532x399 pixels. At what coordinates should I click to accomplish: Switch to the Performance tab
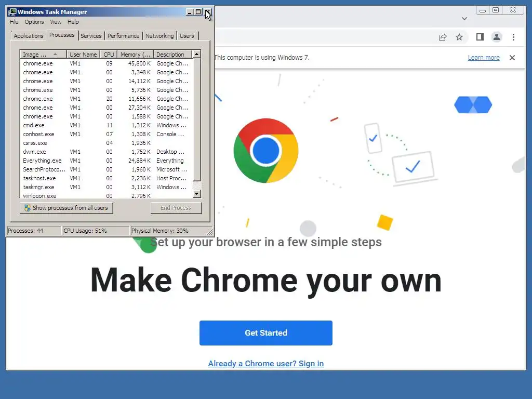(124, 36)
